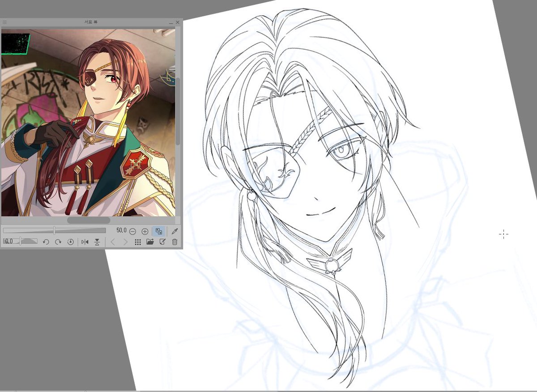The height and width of the screenshot is (392, 537).
Task: Minimize the Sub View panel
Action: click(171, 22)
